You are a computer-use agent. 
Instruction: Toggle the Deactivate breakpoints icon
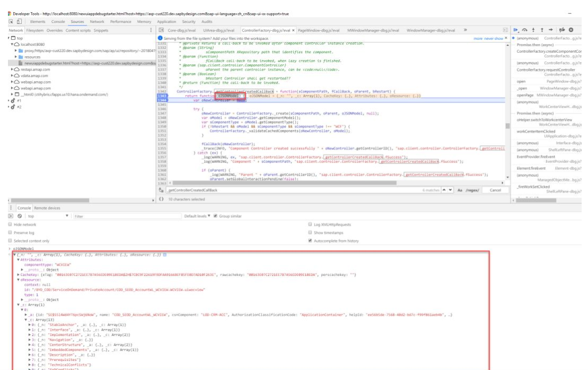click(x=561, y=30)
